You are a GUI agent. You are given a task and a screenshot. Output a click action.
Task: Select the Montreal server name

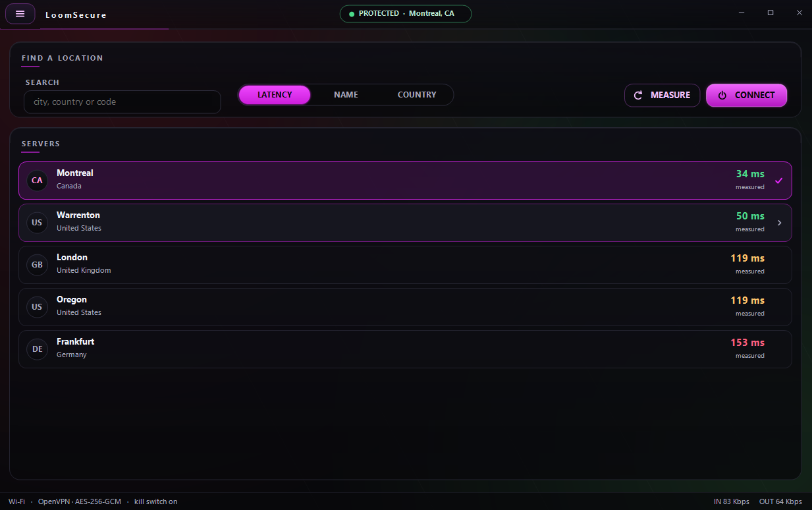click(75, 173)
